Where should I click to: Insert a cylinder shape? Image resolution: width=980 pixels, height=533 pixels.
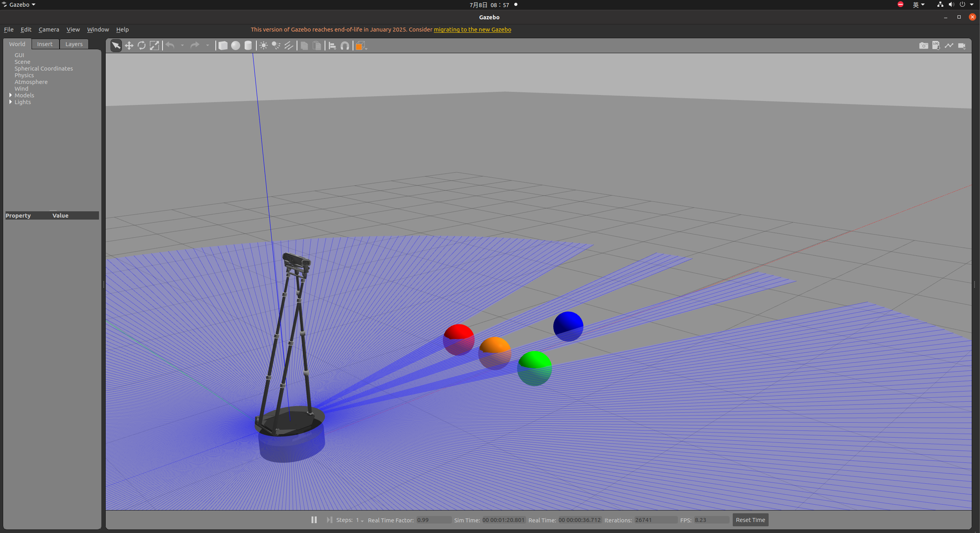[248, 46]
